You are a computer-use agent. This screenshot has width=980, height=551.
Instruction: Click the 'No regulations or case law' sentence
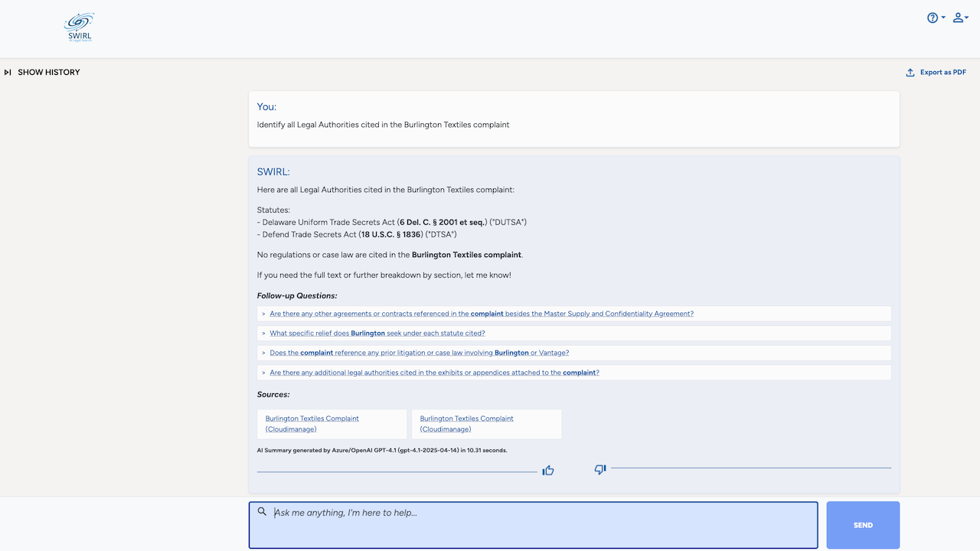click(390, 255)
